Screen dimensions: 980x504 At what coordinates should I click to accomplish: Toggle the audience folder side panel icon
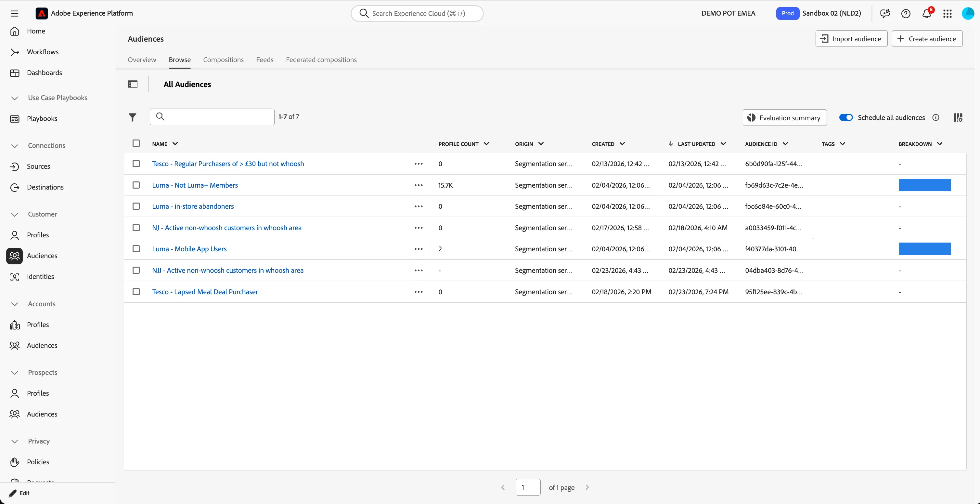pos(133,84)
